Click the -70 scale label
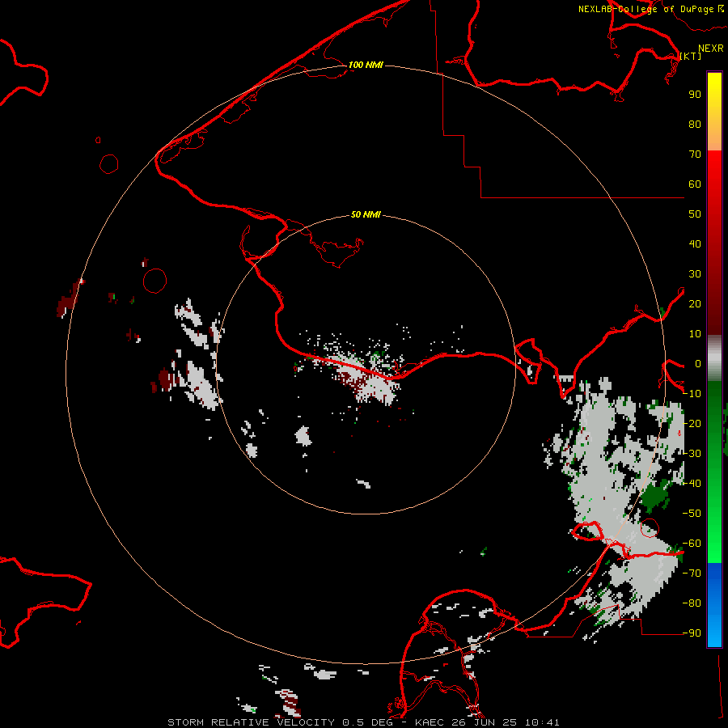The width and height of the screenshot is (728, 728). [x=692, y=574]
